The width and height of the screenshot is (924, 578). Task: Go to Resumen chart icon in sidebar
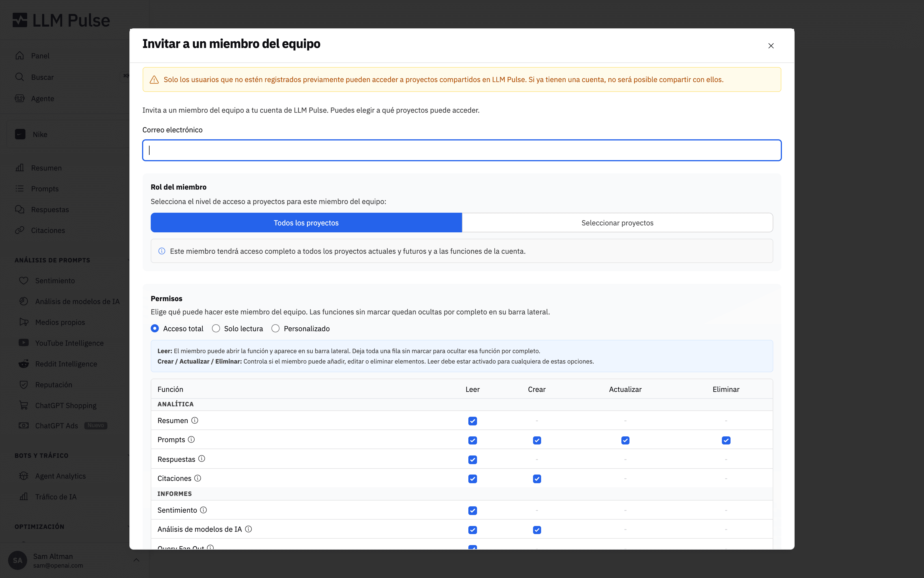pyautogui.click(x=20, y=168)
